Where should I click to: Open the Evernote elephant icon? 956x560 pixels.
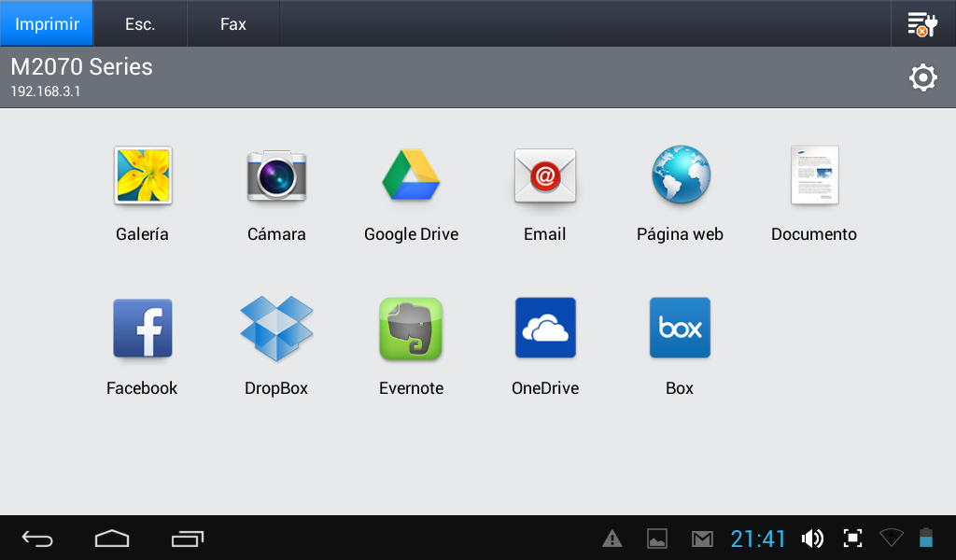tap(411, 329)
